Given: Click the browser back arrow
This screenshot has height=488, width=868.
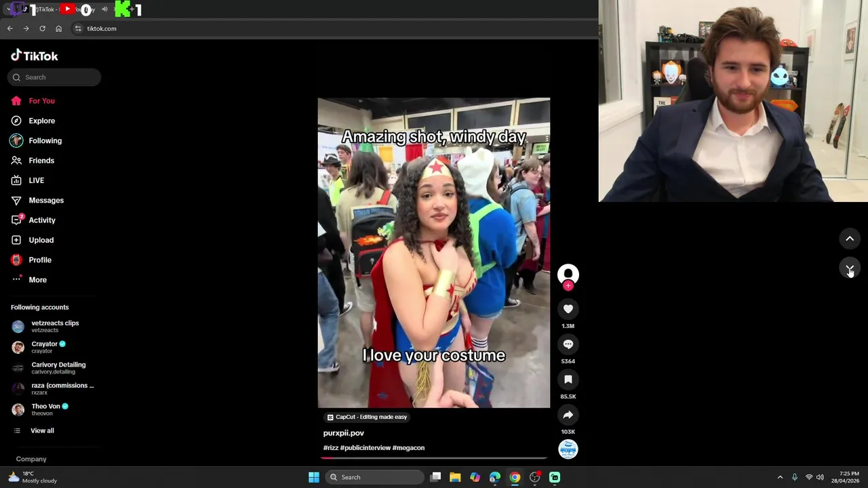Looking at the screenshot, I should [9, 28].
